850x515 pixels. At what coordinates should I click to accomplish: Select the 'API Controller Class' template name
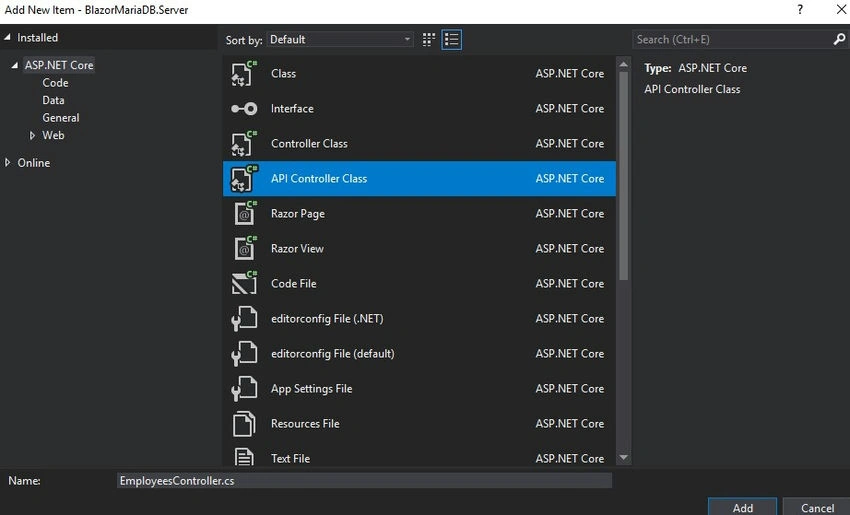(x=319, y=178)
